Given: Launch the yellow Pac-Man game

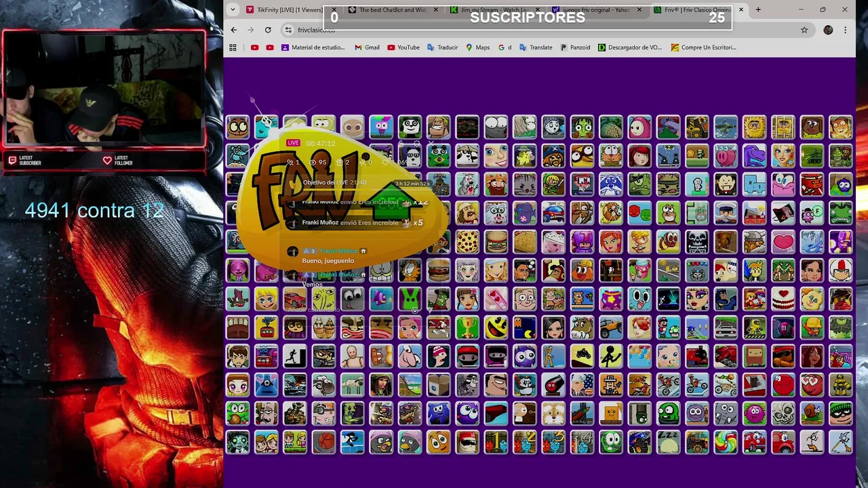Looking at the screenshot, I should click(x=496, y=327).
